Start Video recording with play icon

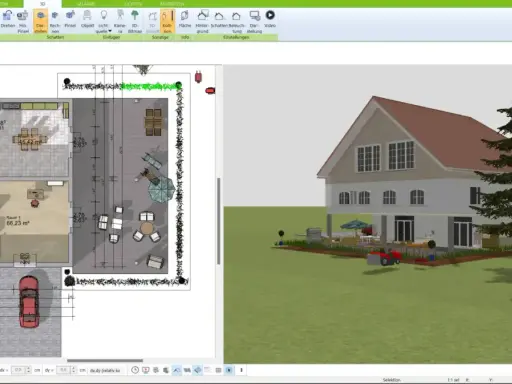(270, 20)
